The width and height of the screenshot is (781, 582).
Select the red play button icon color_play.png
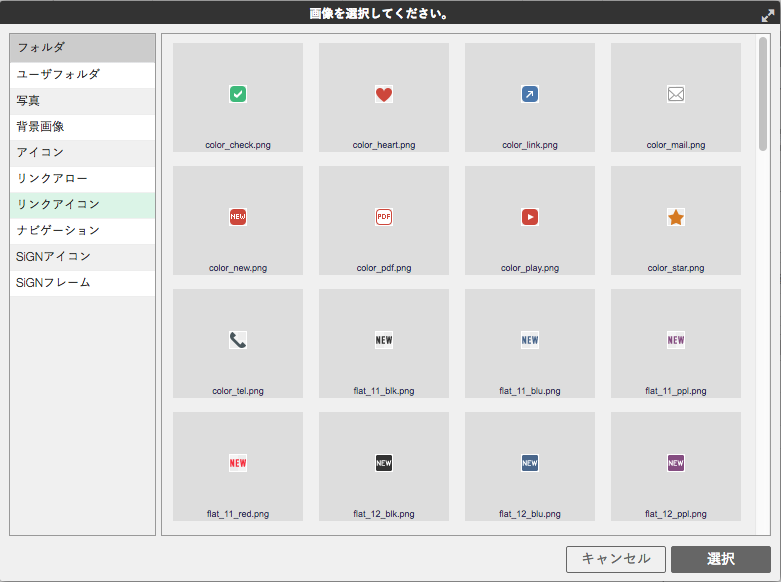tap(529, 217)
